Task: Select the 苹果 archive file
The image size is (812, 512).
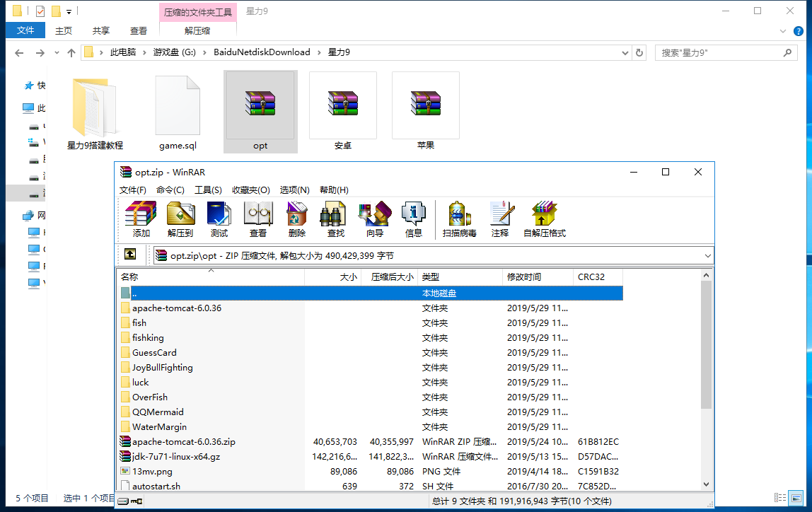Action: pyautogui.click(x=426, y=112)
